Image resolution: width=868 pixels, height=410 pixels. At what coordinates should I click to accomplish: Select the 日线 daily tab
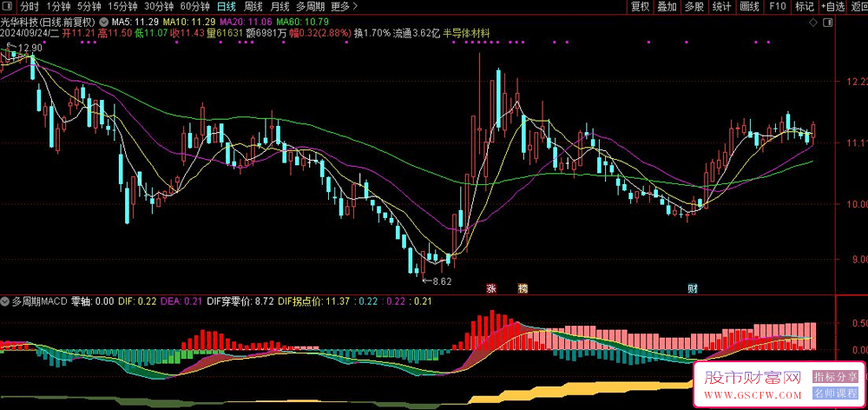[x=226, y=7]
